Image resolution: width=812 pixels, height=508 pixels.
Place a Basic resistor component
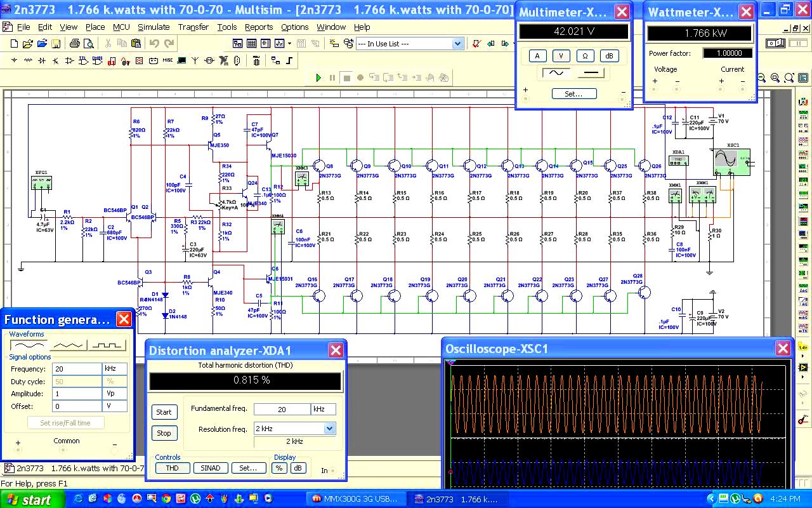click(x=28, y=60)
